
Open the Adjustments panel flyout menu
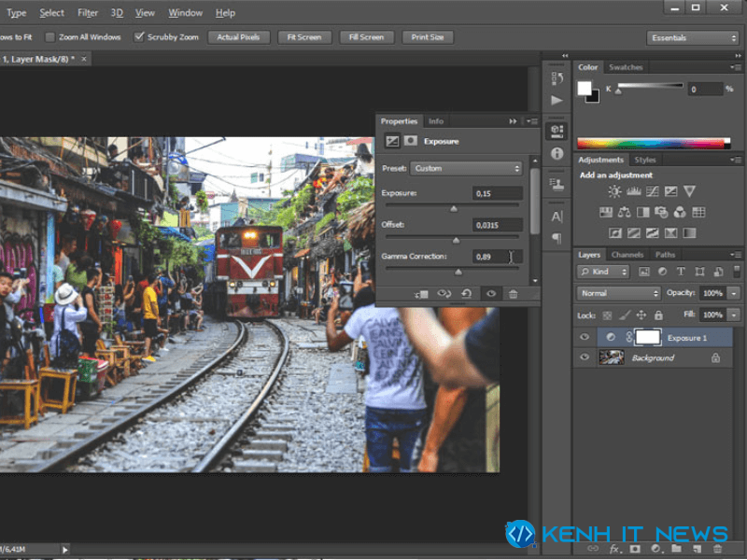735,160
